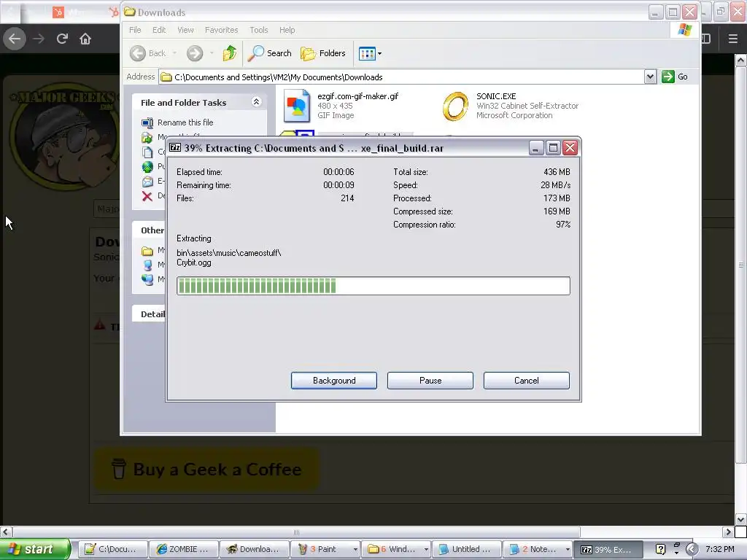Click the green extraction progress bar
The image size is (747, 560).
[373, 286]
